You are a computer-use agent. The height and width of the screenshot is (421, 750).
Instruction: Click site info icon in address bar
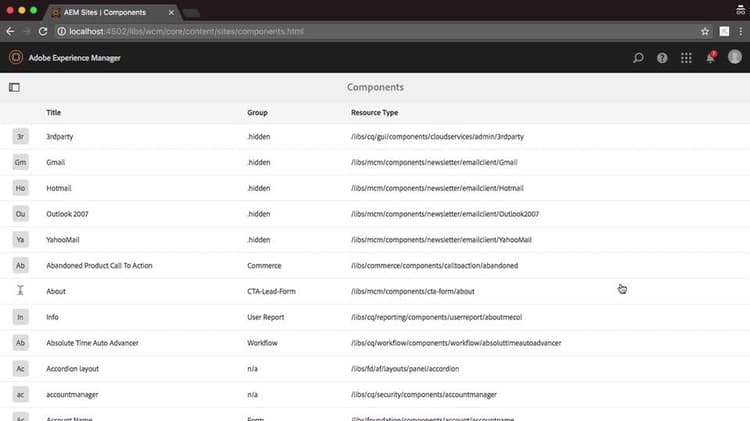[x=61, y=32]
